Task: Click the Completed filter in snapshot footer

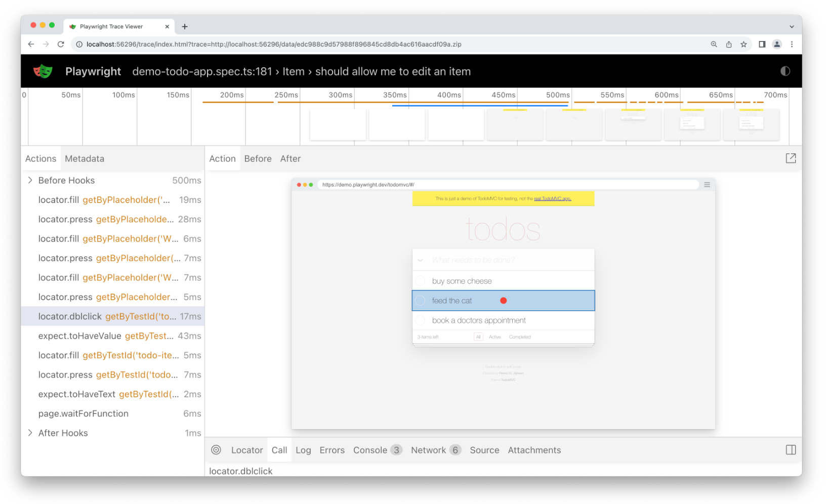Action: click(520, 337)
